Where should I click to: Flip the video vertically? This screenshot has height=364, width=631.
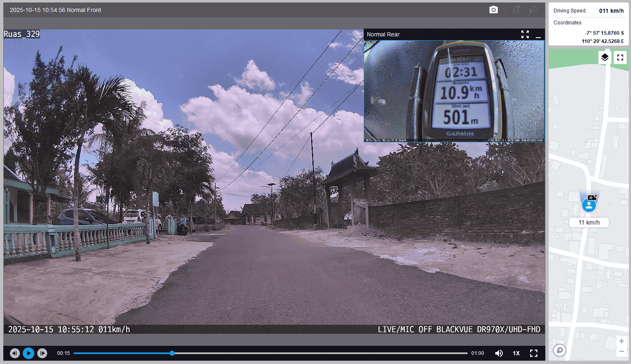tap(517, 10)
